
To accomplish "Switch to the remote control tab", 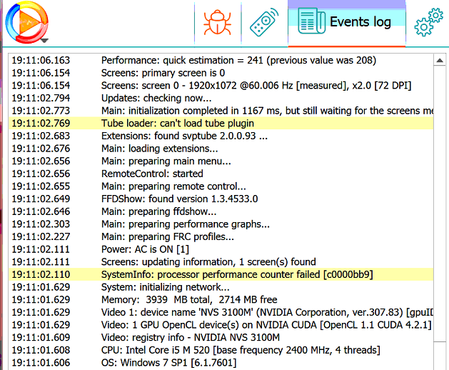I will point(264,22).
